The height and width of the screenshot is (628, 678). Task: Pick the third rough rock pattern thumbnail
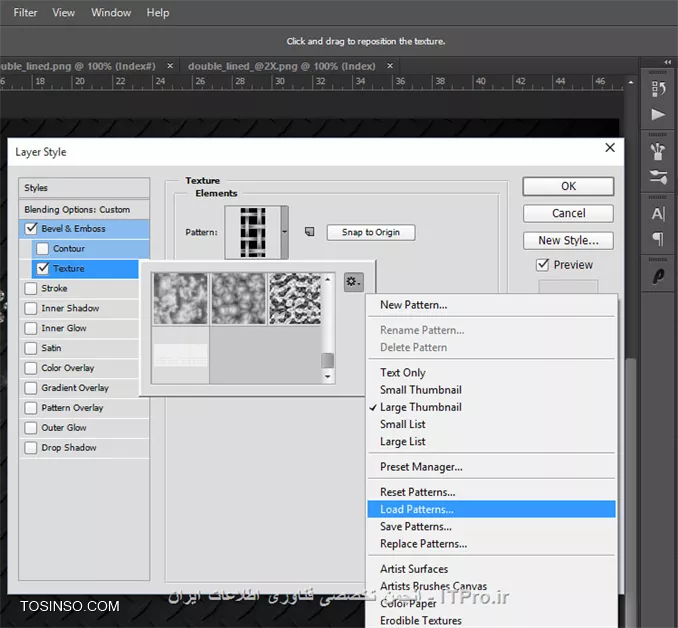[295, 298]
